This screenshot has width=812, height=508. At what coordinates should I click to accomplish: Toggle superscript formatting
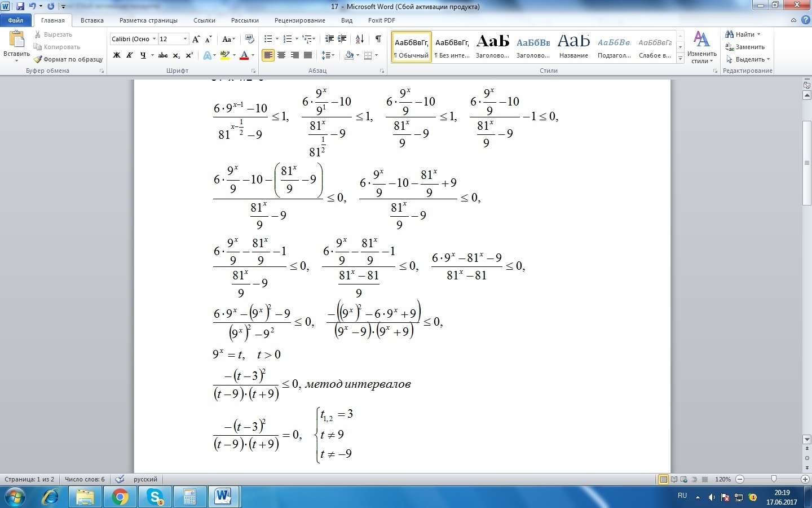coord(189,55)
